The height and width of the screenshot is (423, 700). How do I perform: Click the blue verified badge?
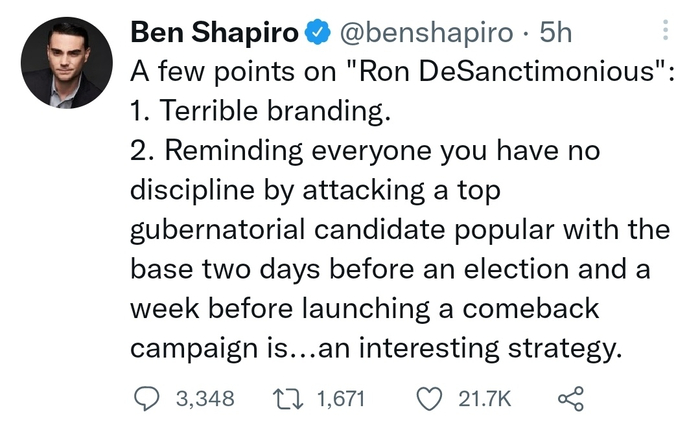(x=317, y=34)
